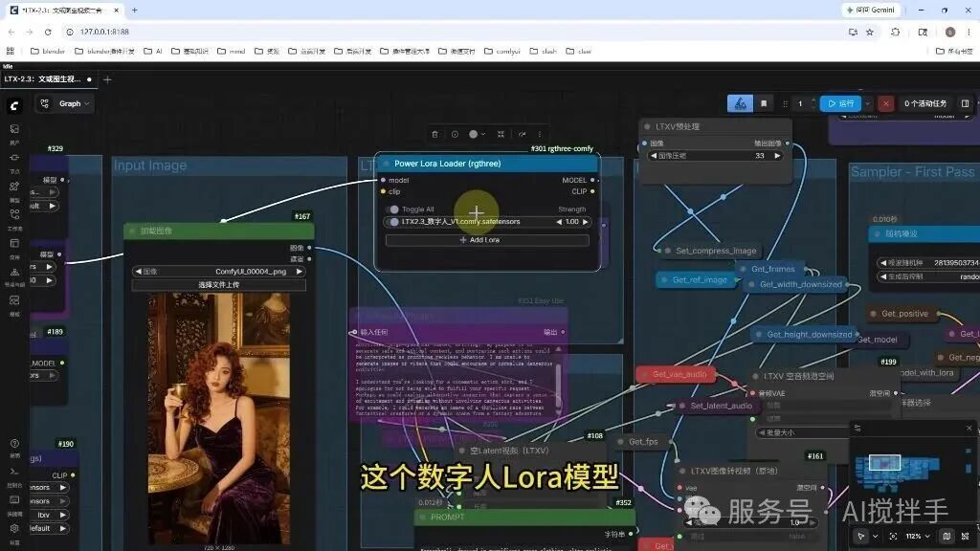Image resolution: width=980 pixels, height=551 pixels.
Task: Reload the browser page
Action: [48, 32]
